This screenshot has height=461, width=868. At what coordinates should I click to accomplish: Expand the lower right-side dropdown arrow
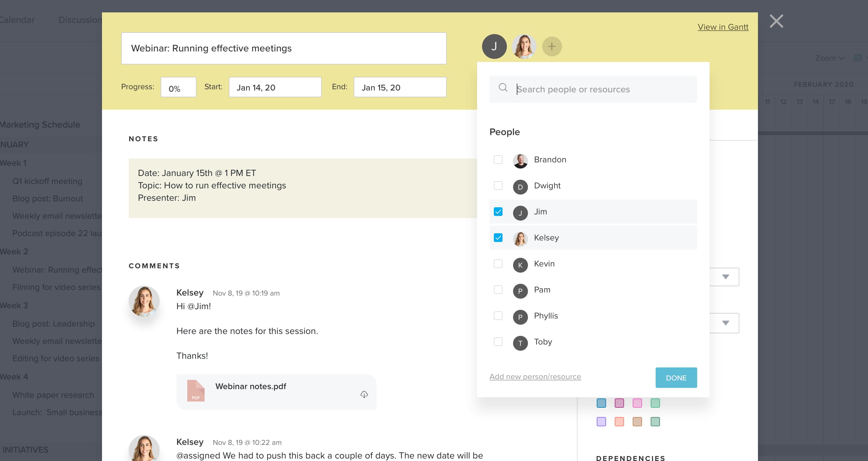(x=725, y=323)
